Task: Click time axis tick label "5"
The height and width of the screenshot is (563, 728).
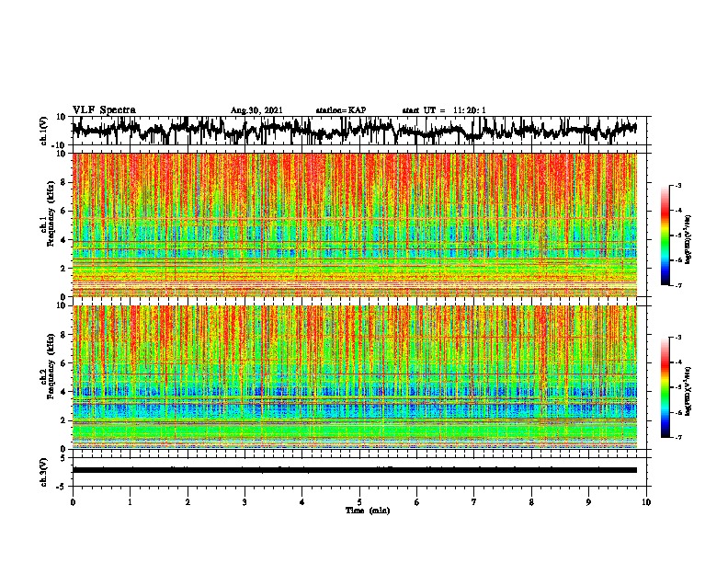Action: pos(359,502)
